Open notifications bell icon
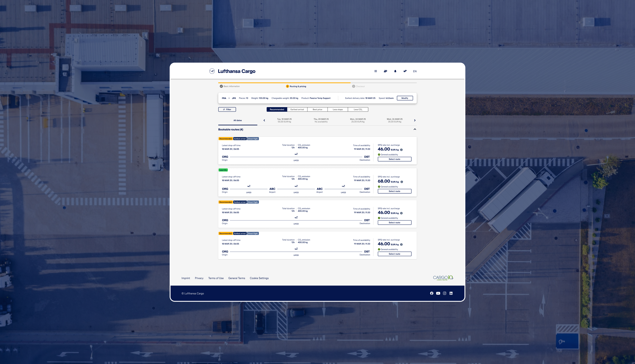 pos(395,71)
